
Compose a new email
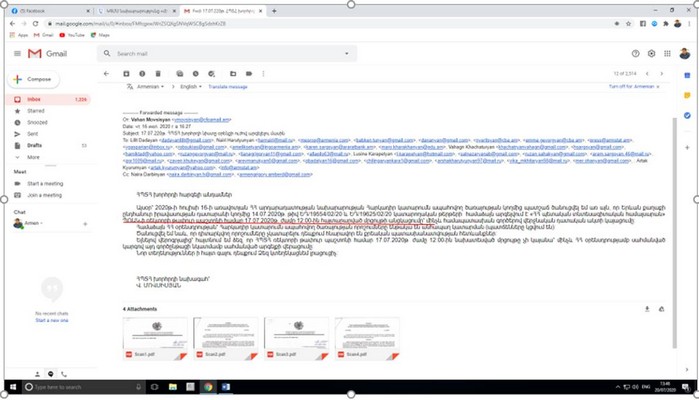(x=34, y=79)
